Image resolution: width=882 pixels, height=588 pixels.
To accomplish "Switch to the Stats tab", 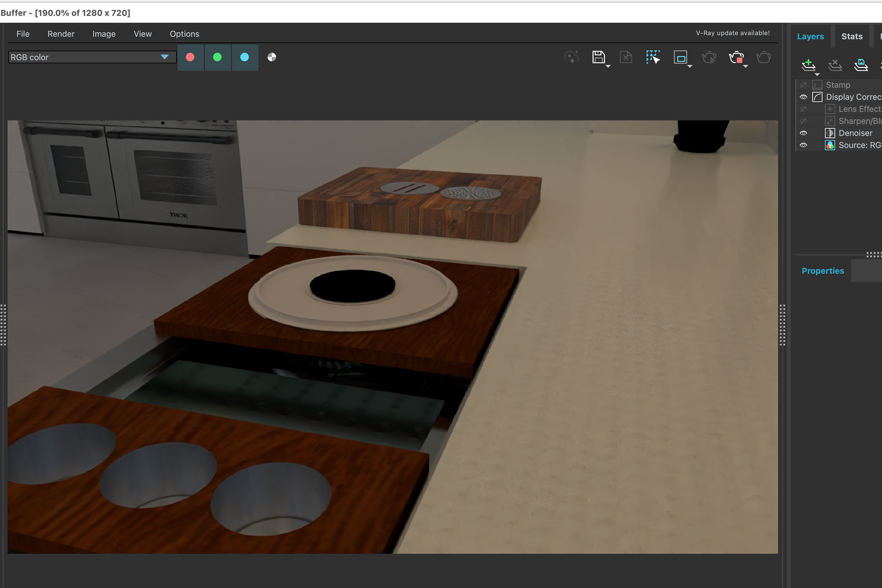I will (852, 36).
